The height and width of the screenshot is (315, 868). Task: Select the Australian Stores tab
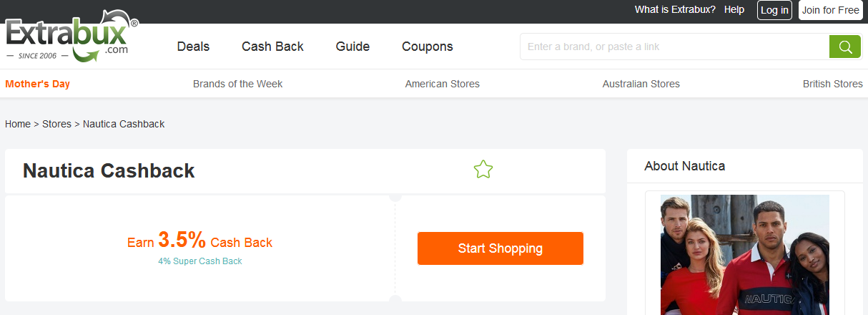(x=641, y=84)
